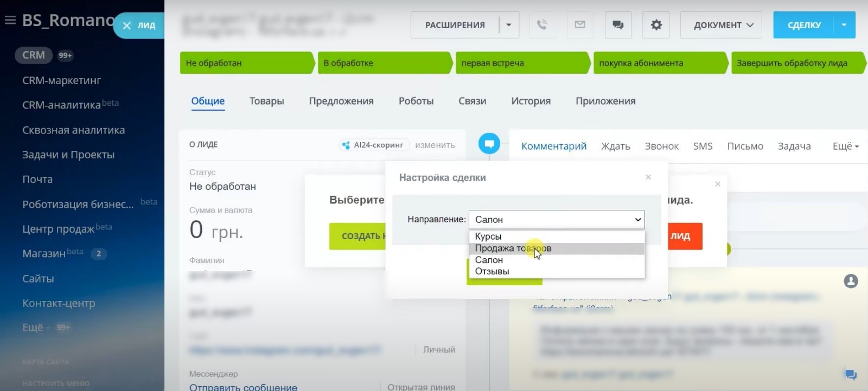Viewport: 868px width, 391px height.
Task: Click the phone call icon button
Action: tap(541, 25)
